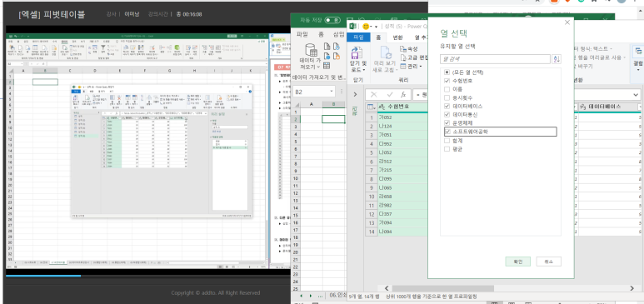Click the fx formula icon in Power Query

pyautogui.click(x=403, y=94)
